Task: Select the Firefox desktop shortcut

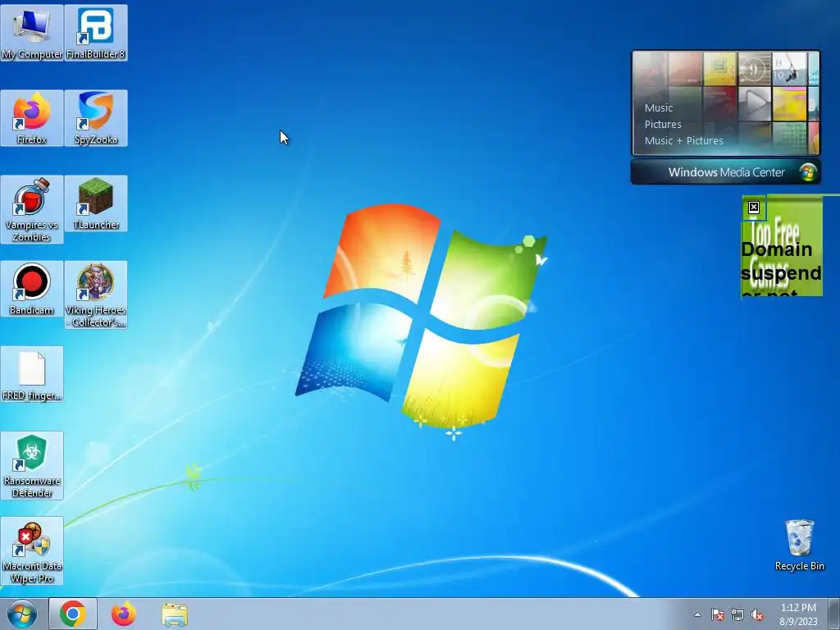Action: [x=32, y=118]
